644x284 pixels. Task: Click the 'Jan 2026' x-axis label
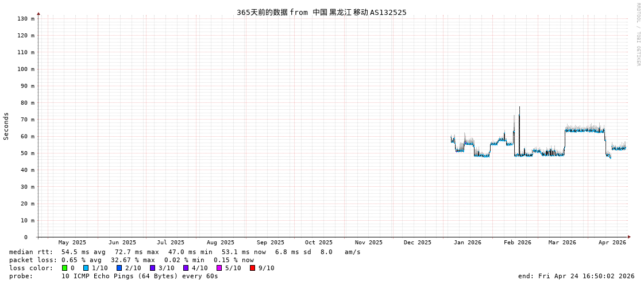468,243
